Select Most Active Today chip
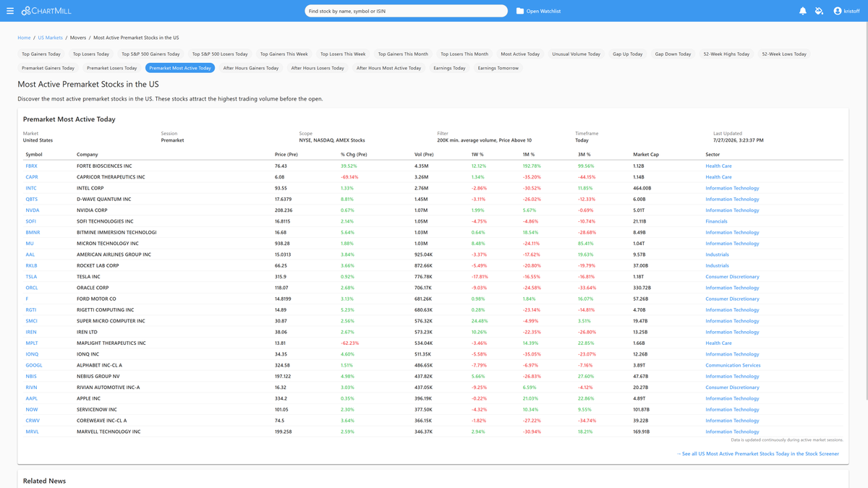Viewport: 868px width, 488px height. (x=520, y=54)
